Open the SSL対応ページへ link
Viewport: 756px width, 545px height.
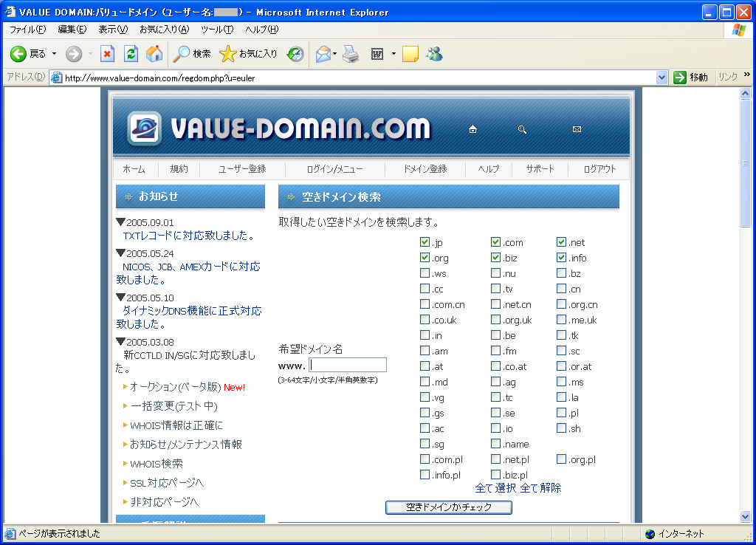click(x=167, y=483)
